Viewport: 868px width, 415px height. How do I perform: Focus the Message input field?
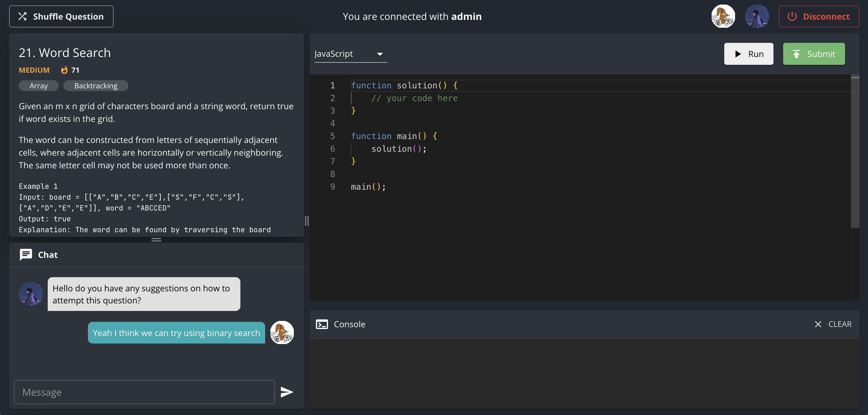pyautogui.click(x=144, y=392)
